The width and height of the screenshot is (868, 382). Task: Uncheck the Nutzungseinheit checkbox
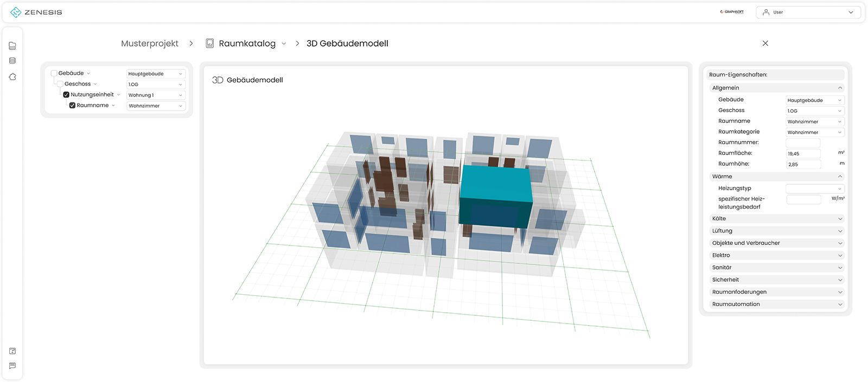[66, 95]
